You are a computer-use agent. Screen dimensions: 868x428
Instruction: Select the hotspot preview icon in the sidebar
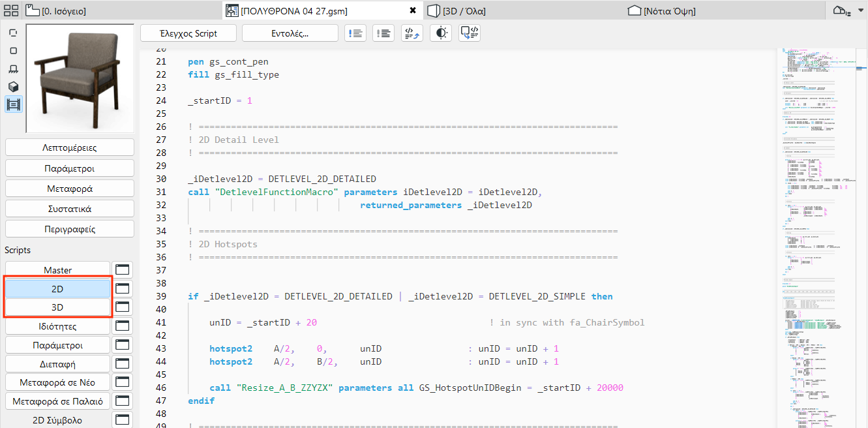click(13, 31)
